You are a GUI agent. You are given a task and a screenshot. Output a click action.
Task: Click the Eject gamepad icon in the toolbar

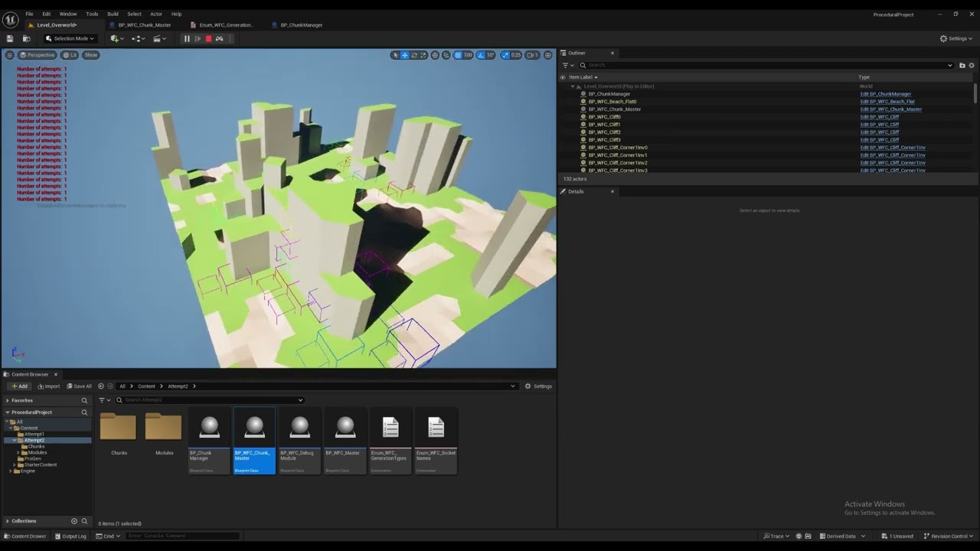point(219,38)
